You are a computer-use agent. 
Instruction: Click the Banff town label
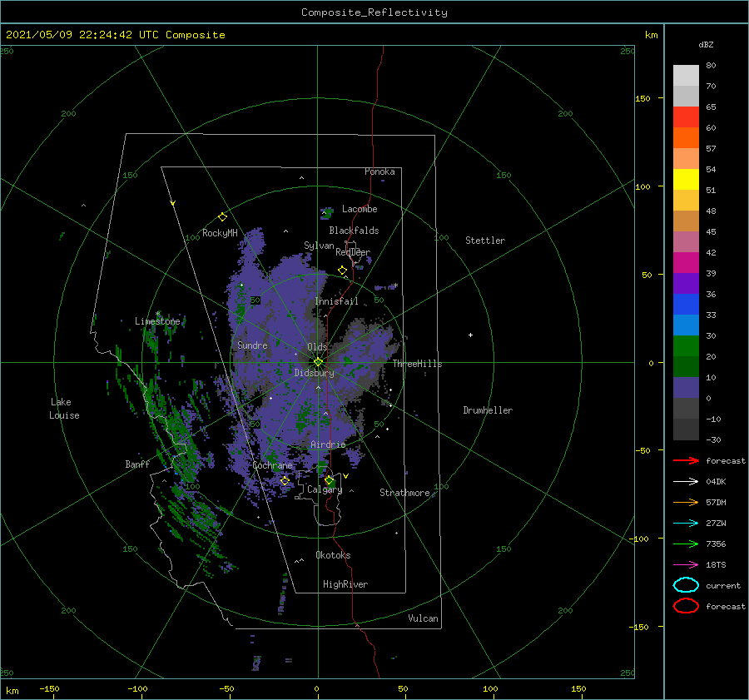tap(137, 464)
